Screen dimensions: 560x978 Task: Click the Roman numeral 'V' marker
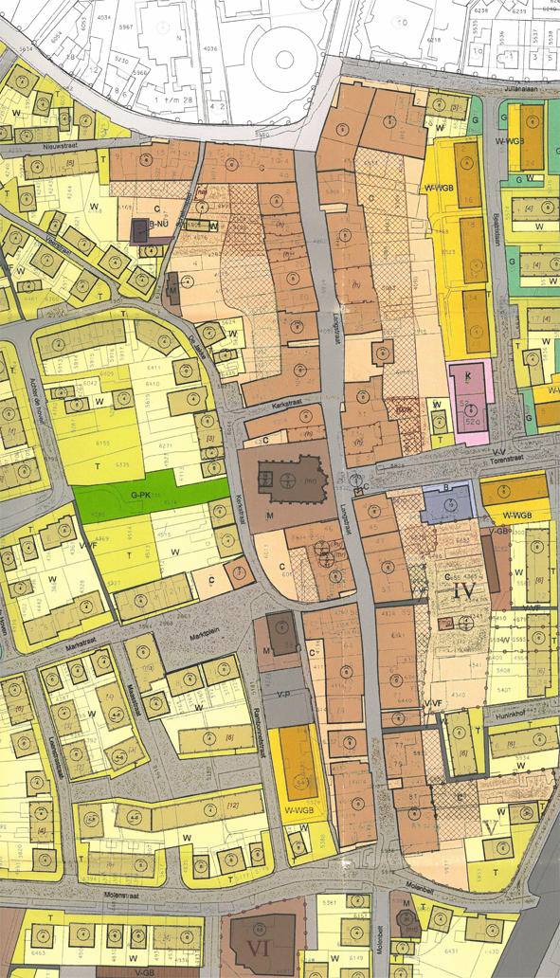[490, 827]
